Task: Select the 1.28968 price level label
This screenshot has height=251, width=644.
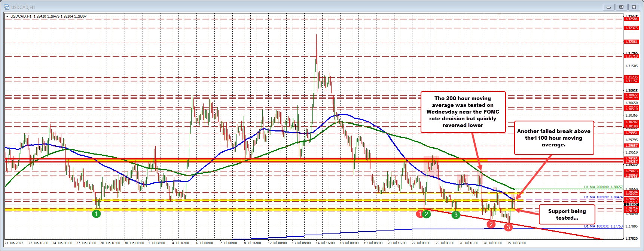Action: point(631,176)
